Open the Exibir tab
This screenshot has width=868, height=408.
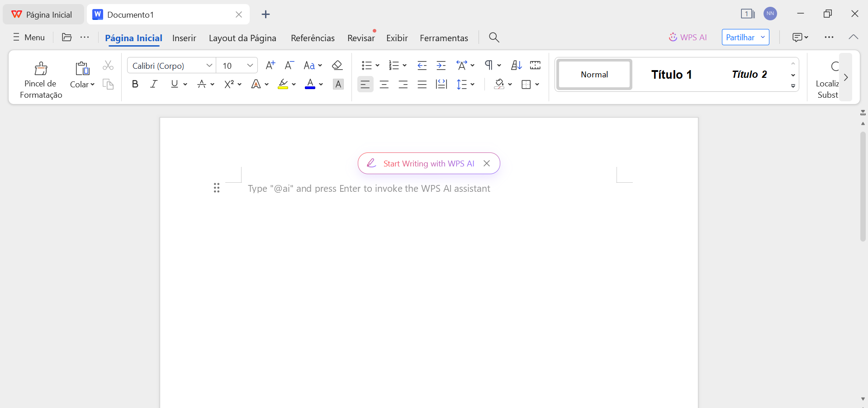point(397,38)
